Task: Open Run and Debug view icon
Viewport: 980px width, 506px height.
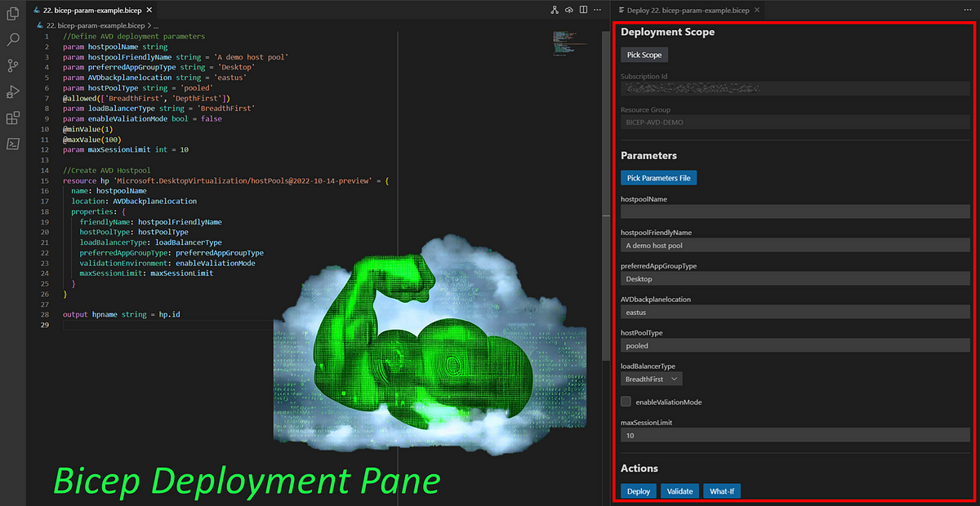Action: coord(12,91)
